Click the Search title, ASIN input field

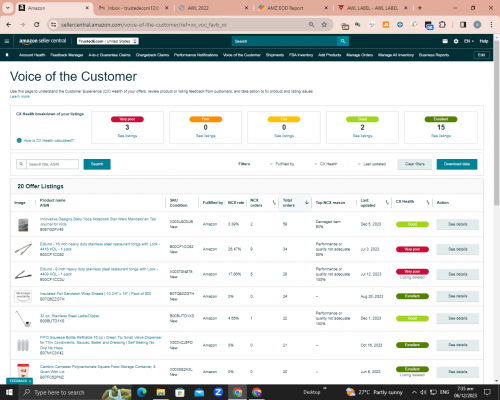[x=52, y=164]
